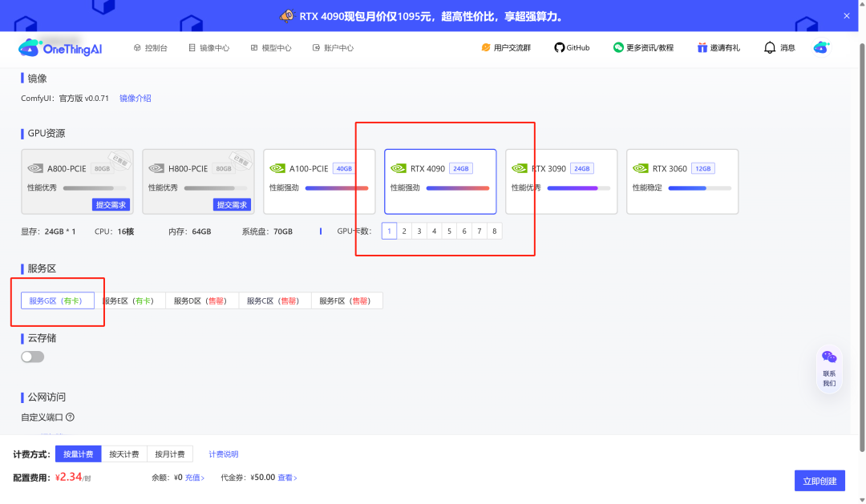The image size is (866, 504).
Task: Choose 按天计费 billing mode
Action: pyautogui.click(x=123, y=454)
